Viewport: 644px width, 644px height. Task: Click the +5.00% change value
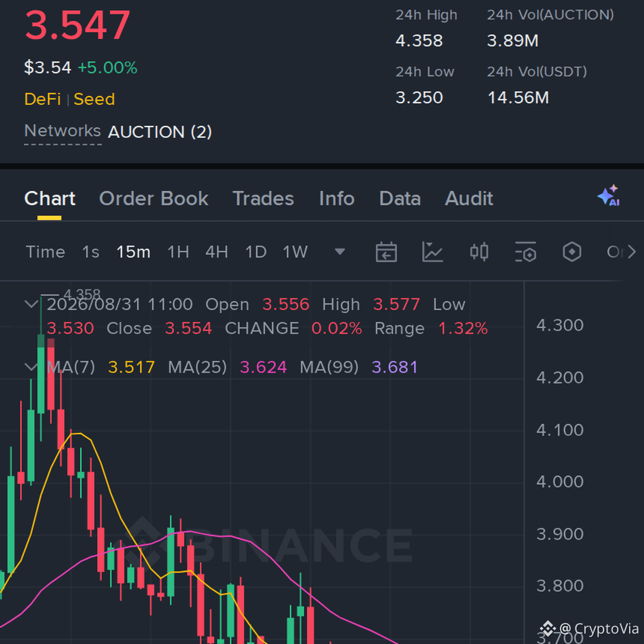(107, 67)
